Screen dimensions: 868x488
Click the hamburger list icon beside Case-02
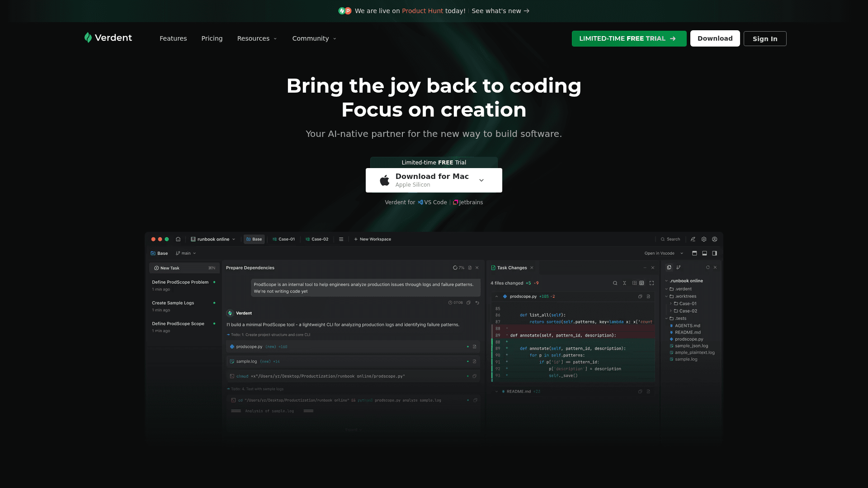341,239
